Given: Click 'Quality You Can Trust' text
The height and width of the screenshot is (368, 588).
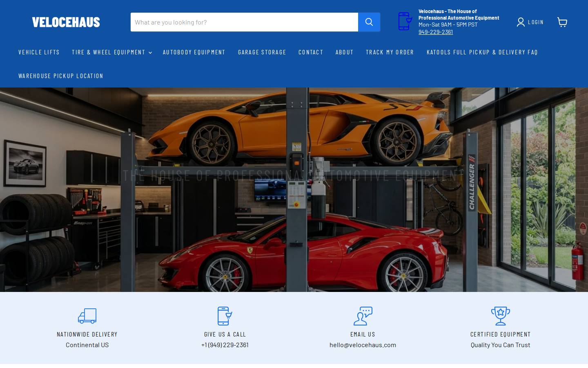Looking at the screenshot, I should point(501,345).
